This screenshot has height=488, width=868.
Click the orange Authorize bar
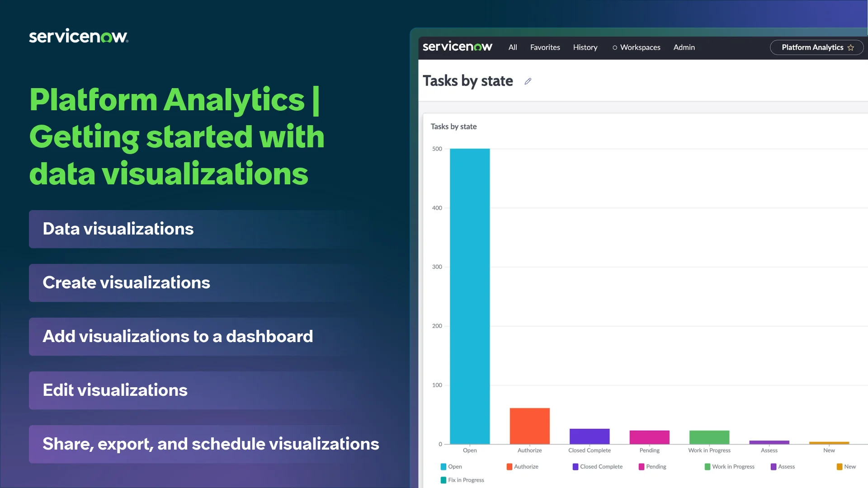click(x=529, y=426)
